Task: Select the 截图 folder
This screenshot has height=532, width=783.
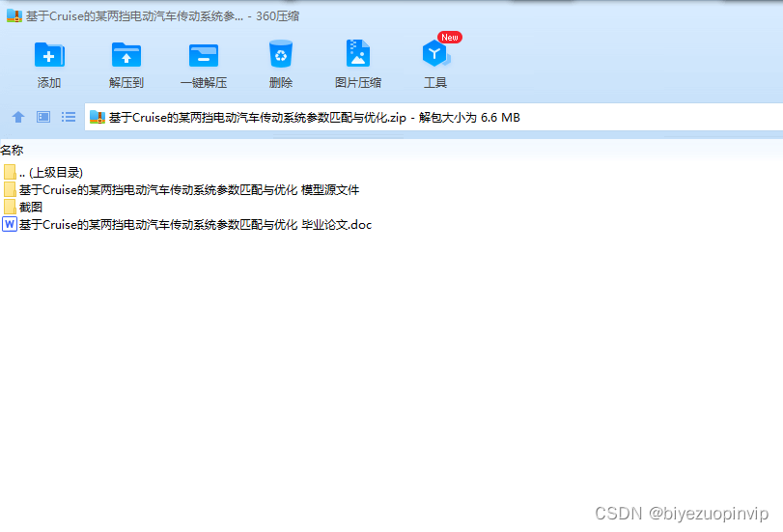Action: [x=23, y=207]
